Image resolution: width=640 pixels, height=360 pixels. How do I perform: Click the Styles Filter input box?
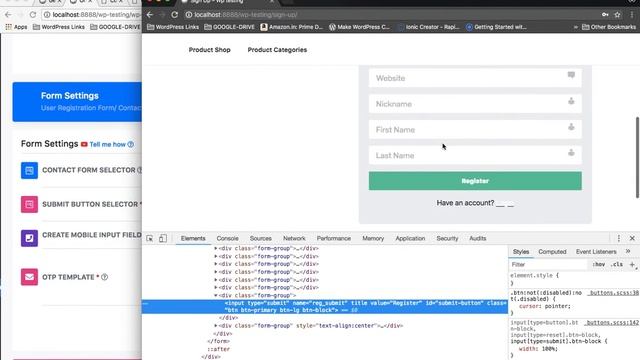tap(548, 264)
